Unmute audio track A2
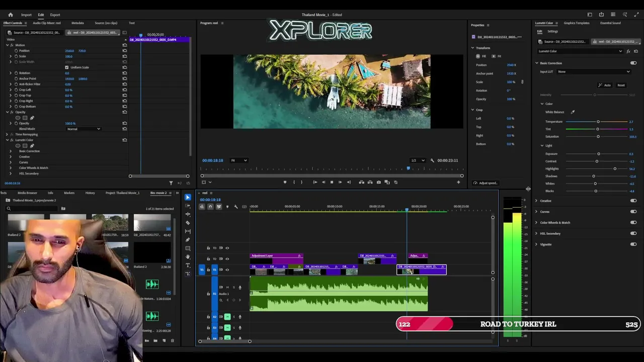644x362 pixels. coord(227,317)
